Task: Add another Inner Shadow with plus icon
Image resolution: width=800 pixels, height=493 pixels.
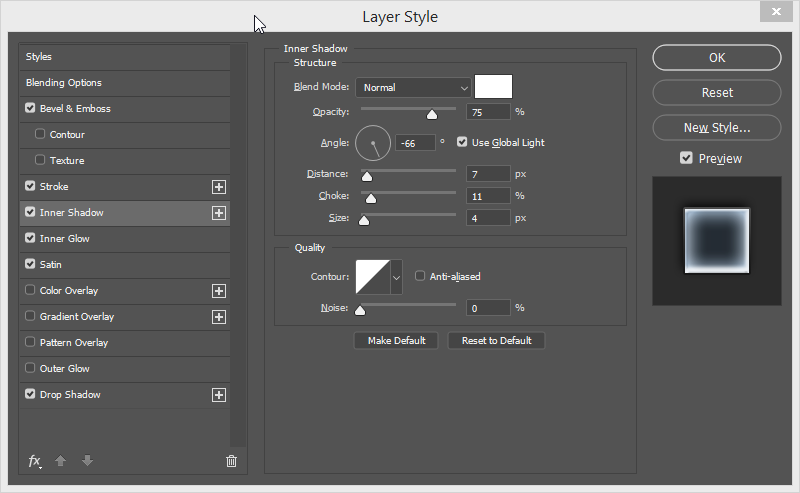Action: (219, 213)
